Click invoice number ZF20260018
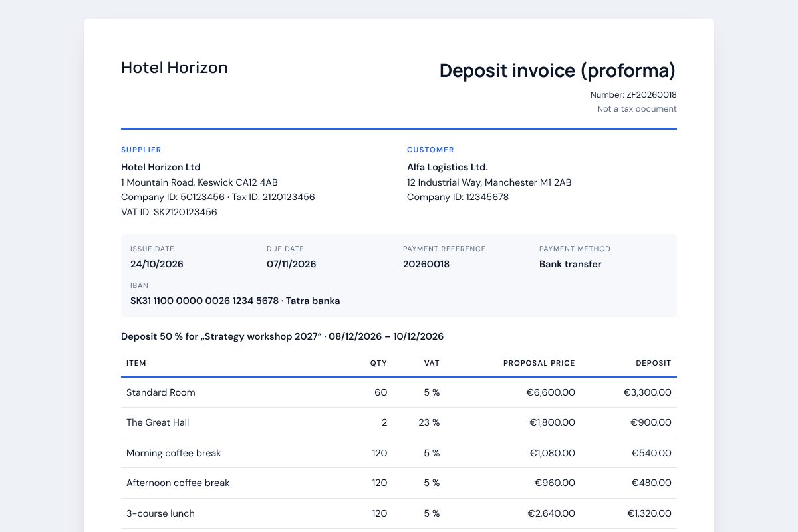The image size is (798, 532). click(x=652, y=95)
